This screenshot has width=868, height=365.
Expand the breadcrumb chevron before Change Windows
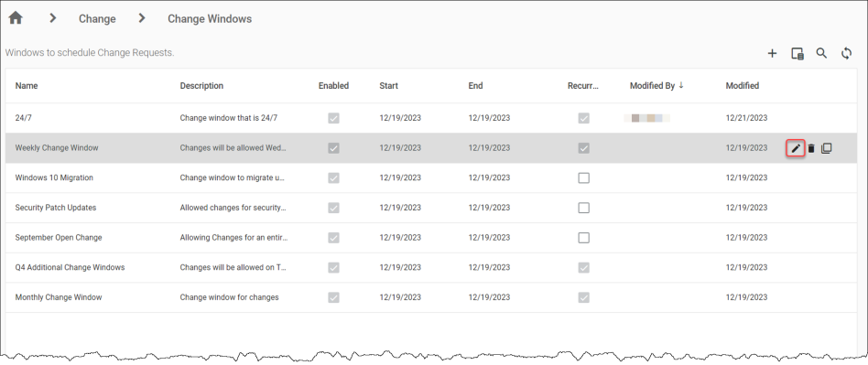[x=142, y=18]
